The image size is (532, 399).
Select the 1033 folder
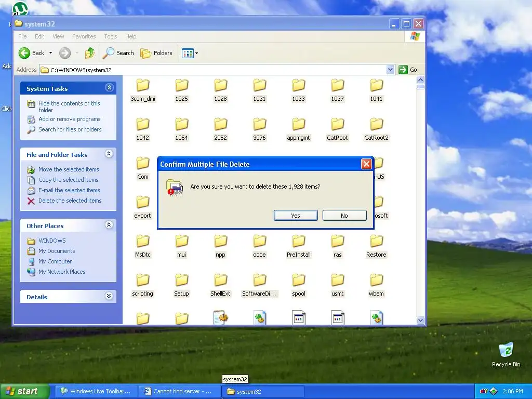[x=299, y=90]
